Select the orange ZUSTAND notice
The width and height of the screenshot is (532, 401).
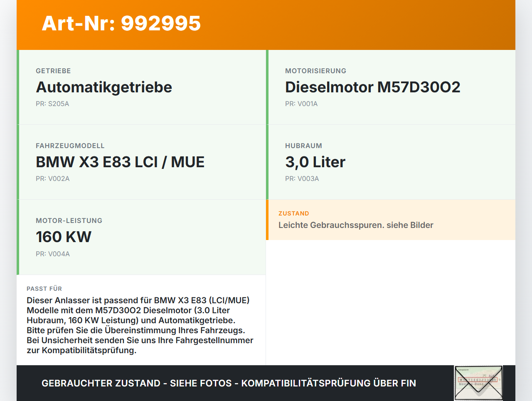[x=391, y=220]
